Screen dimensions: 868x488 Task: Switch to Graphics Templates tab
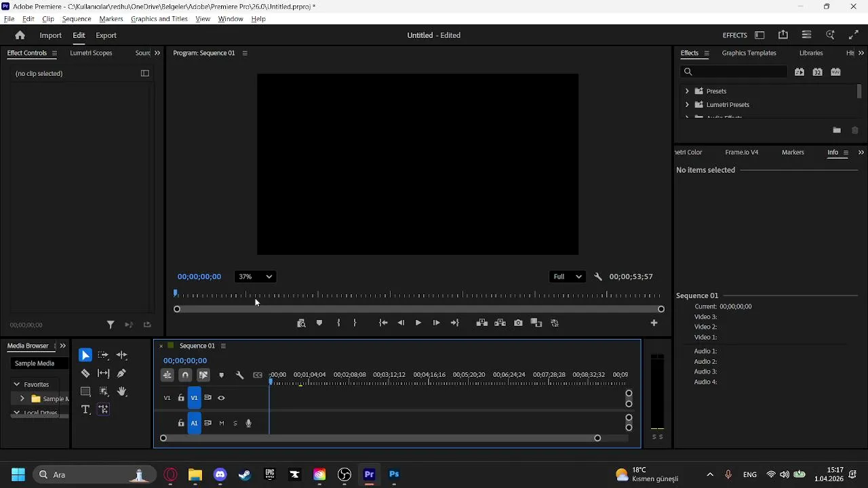(x=749, y=53)
